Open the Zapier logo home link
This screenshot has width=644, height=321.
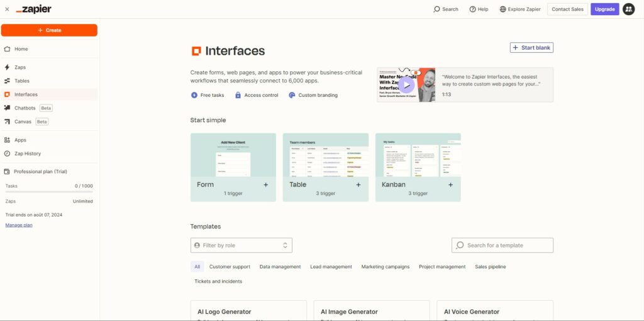click(34, 9)
